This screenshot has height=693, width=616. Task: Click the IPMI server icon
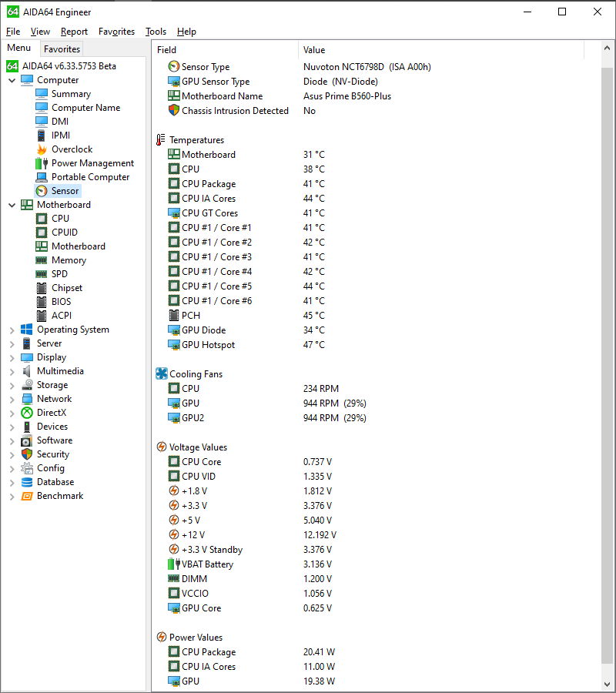coord(42,136)
